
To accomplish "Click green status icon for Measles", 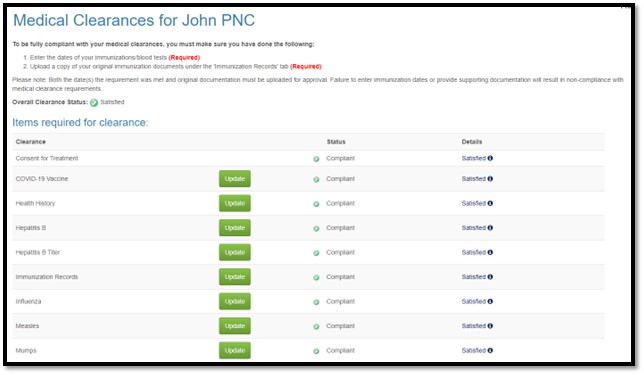I will [316, 327].
